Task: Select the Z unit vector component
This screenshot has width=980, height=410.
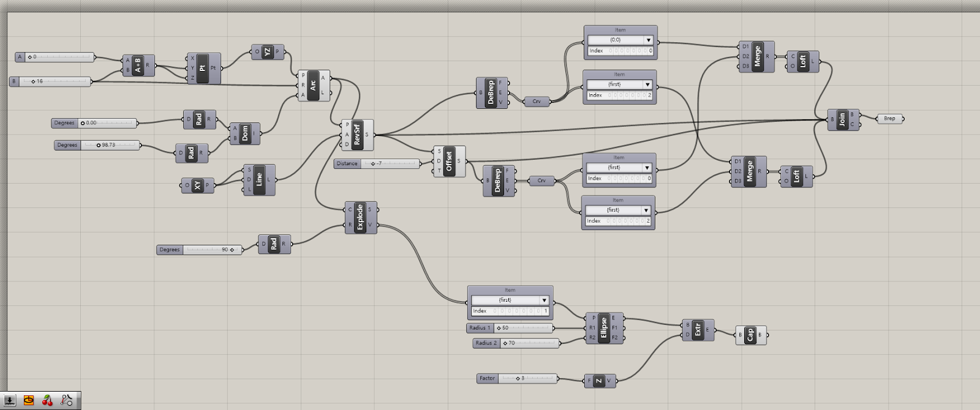Action: tap(600, 381)
